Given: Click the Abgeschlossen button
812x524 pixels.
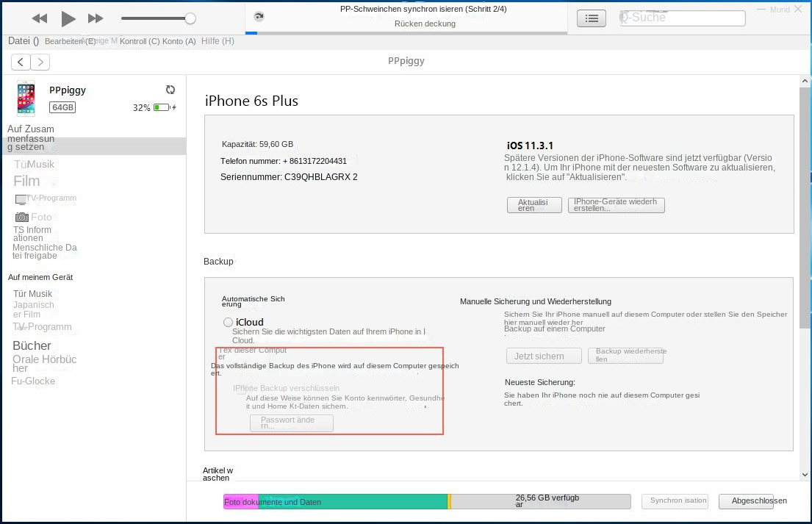Looking at the screenshot, I should [747, 500].
